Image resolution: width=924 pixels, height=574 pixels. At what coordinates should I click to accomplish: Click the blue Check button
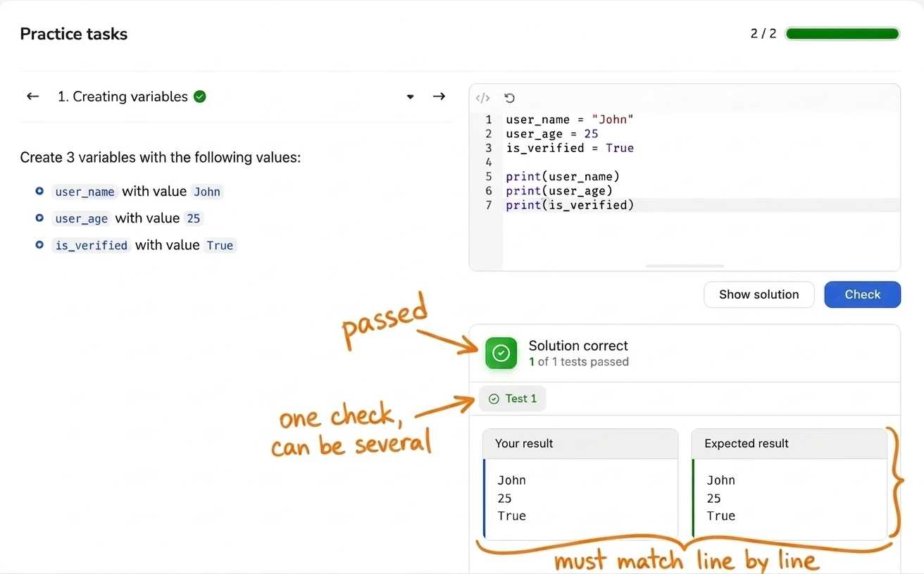863,294
